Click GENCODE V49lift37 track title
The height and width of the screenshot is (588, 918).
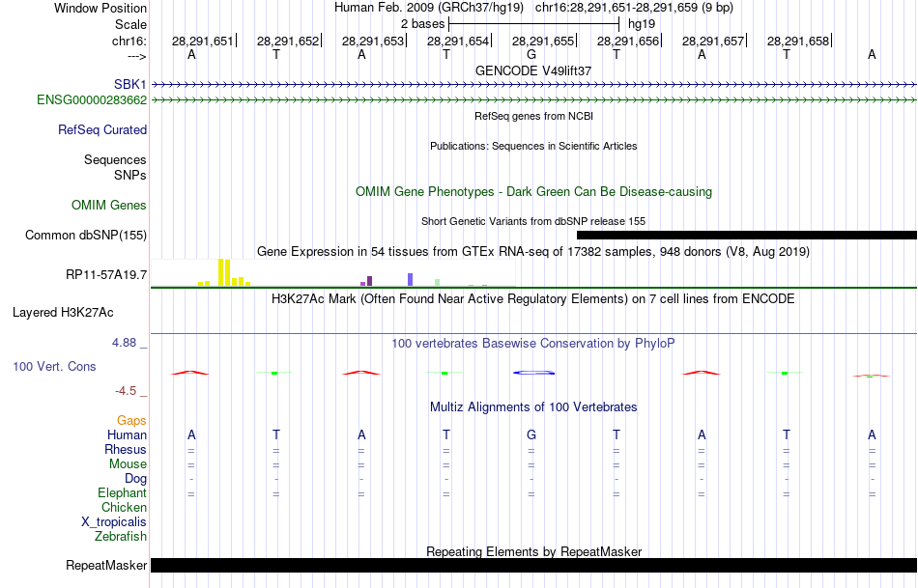pyautogui.click(x=533, y=70)
